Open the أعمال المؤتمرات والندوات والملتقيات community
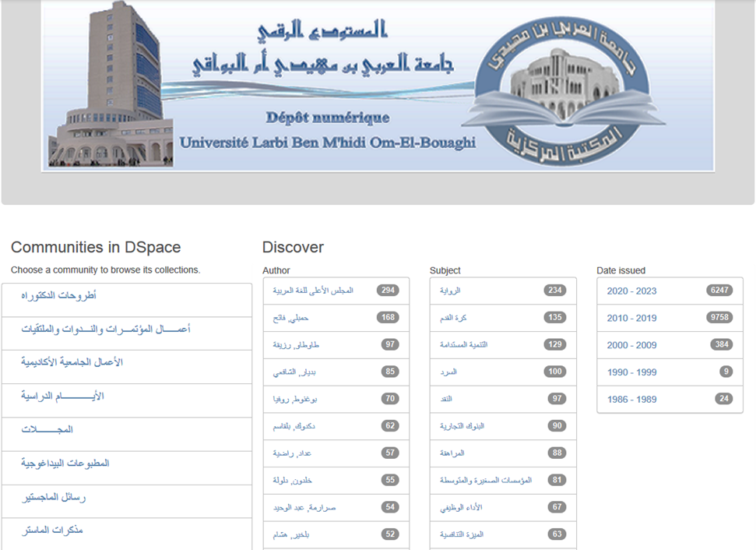 click(x=106, y=329)
